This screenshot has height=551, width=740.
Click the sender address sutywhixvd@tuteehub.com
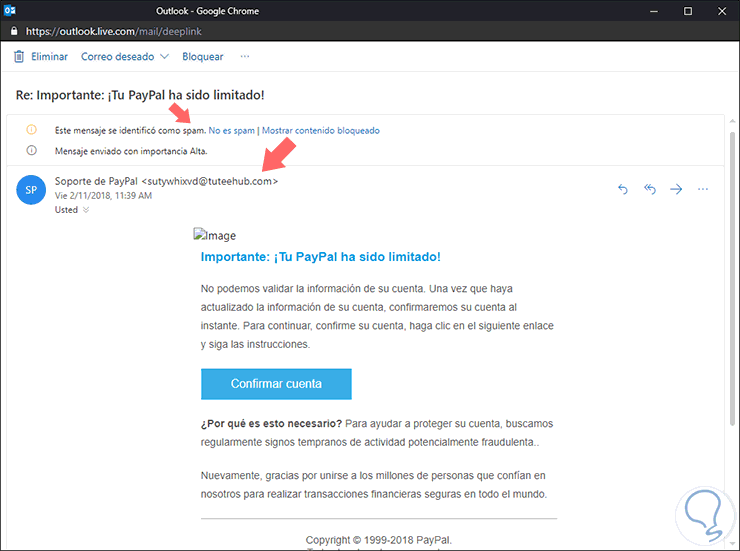(210, 181)
